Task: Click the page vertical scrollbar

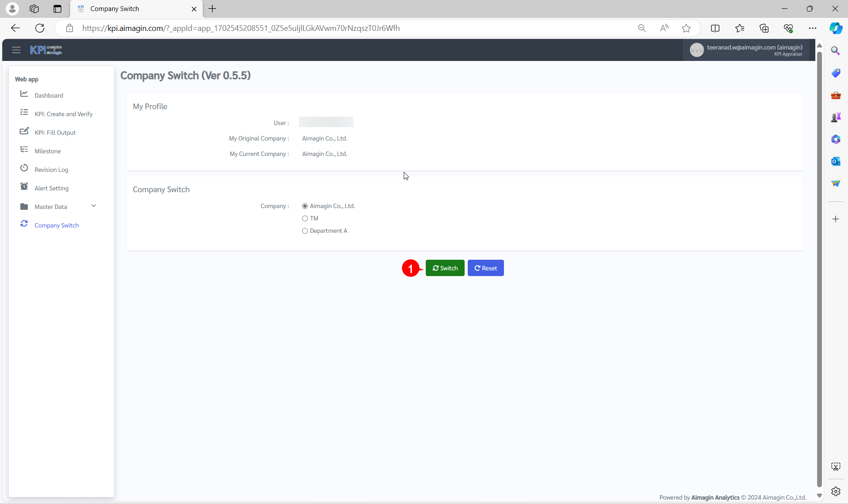Action: point(819,265)
